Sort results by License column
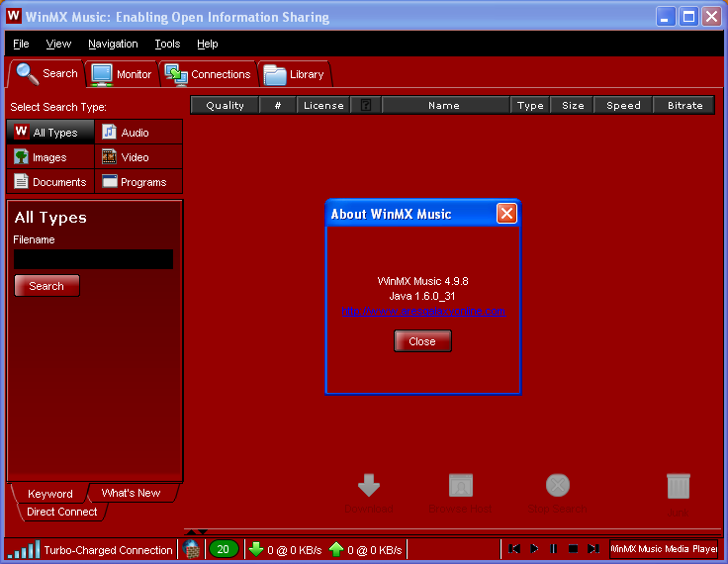 [x=323, y=106]
